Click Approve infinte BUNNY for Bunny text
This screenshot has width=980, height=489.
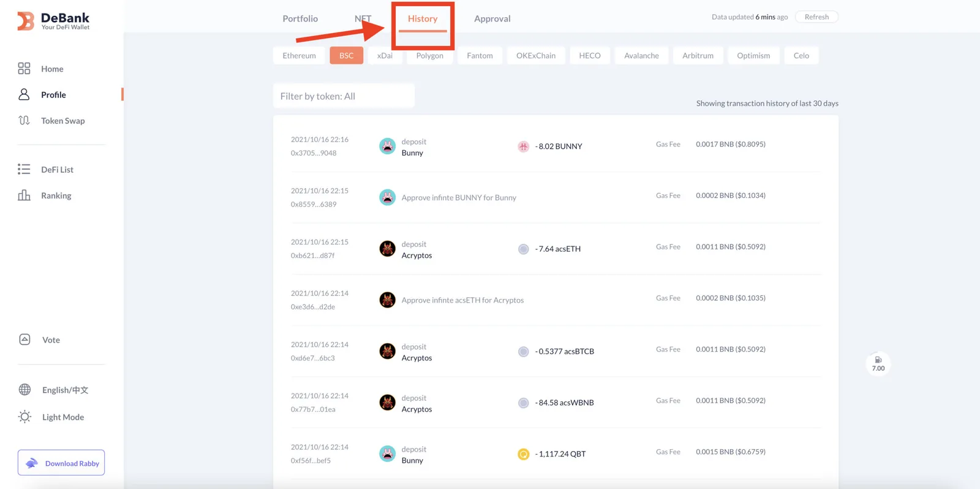tap(459, 198)
